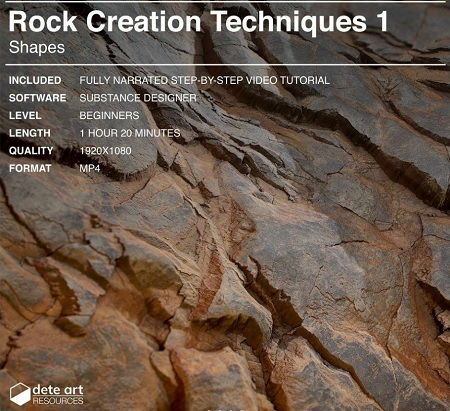Viewport: 450px width, 411px height.
Task: Click the dete art hexagon logo icon
Action: [x=20, y=394]
